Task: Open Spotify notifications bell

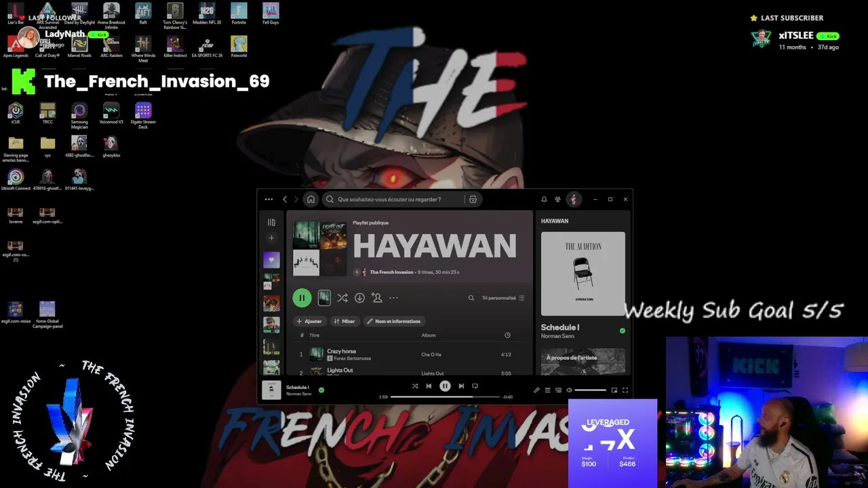Action: (544, 199)
